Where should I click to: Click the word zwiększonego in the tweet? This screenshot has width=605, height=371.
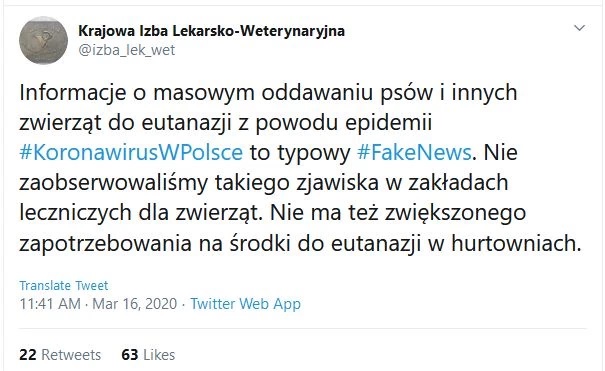[456, 213]
